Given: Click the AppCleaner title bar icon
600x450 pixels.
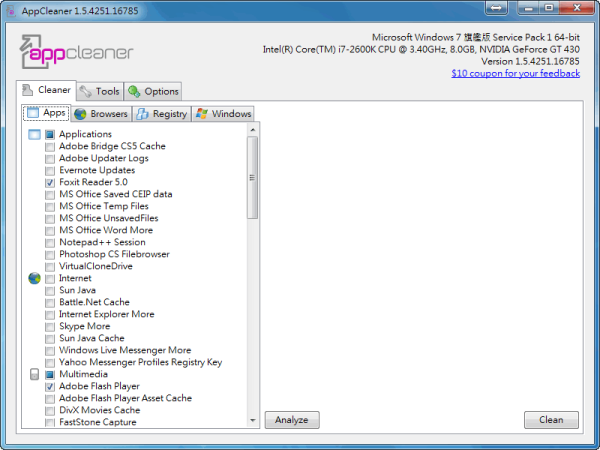Looking at the screenshot, I should click(11, 11).
